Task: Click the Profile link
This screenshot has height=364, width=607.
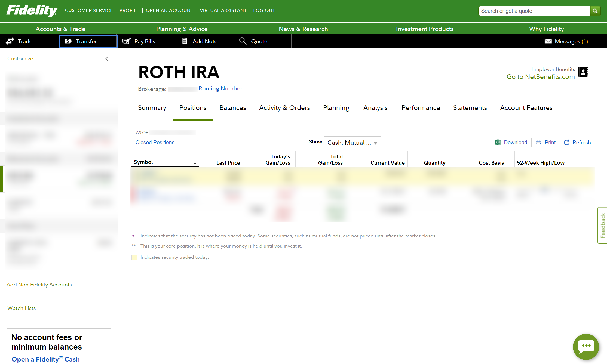Action: 129,10
